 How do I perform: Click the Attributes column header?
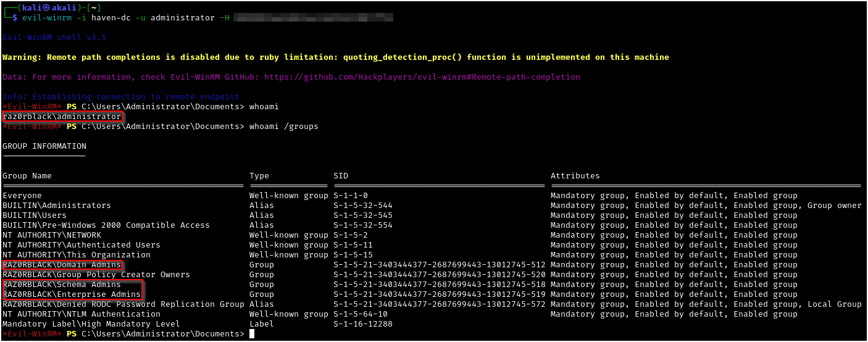point(575,176)
